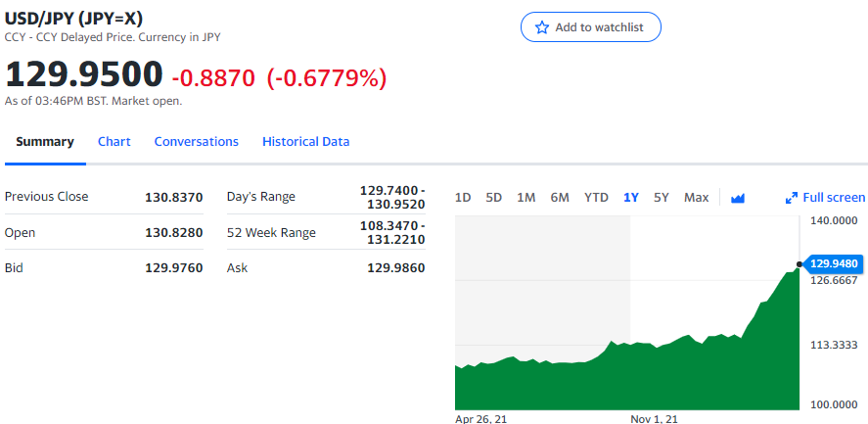This screenshot has width=868, height=424.
Task: Open the Conversations tab
Action: click(x=196, y=142)
